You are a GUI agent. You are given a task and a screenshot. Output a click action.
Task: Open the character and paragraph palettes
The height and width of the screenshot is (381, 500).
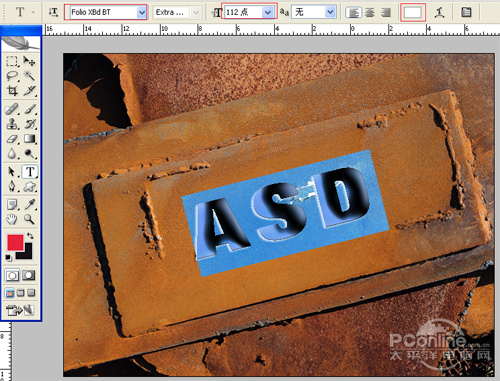pos(466,13)
